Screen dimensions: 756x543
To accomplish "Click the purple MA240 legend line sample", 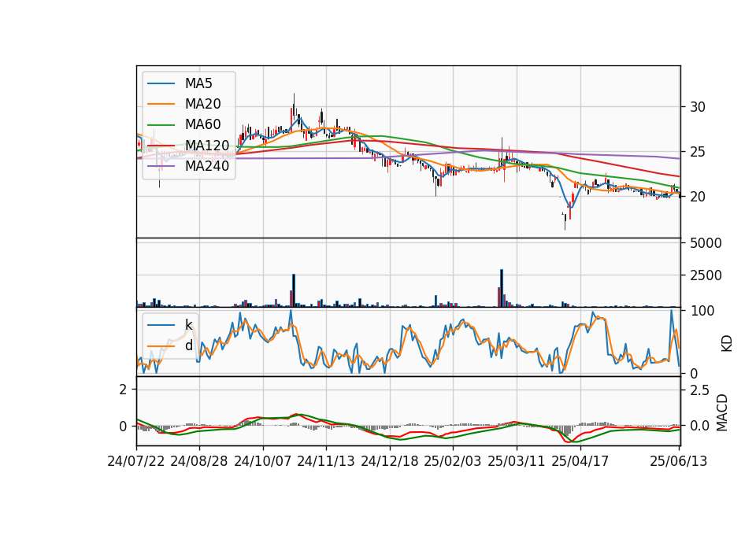I will (161, 167).
